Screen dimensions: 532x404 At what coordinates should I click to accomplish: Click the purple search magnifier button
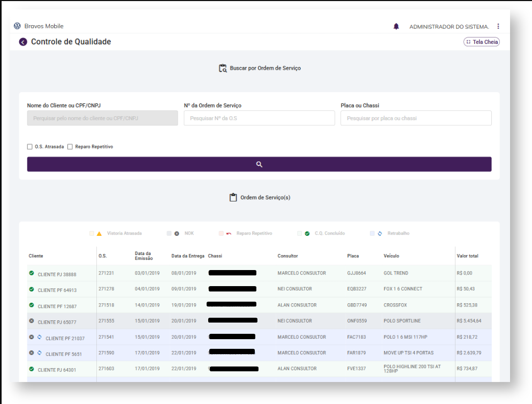click(259, 164)
